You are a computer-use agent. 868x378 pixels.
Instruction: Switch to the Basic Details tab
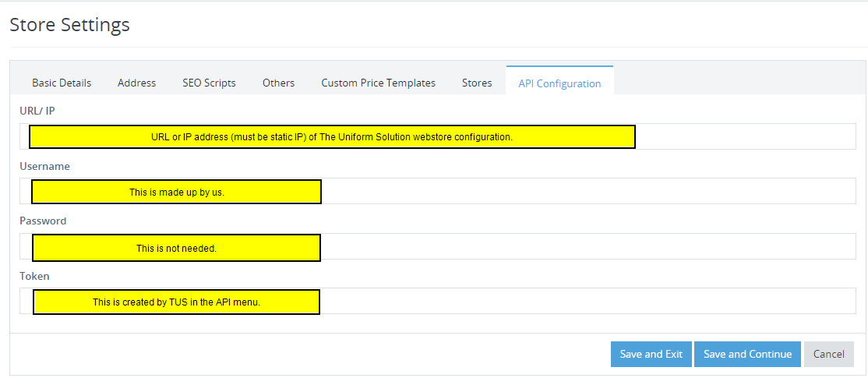(62, 83)
